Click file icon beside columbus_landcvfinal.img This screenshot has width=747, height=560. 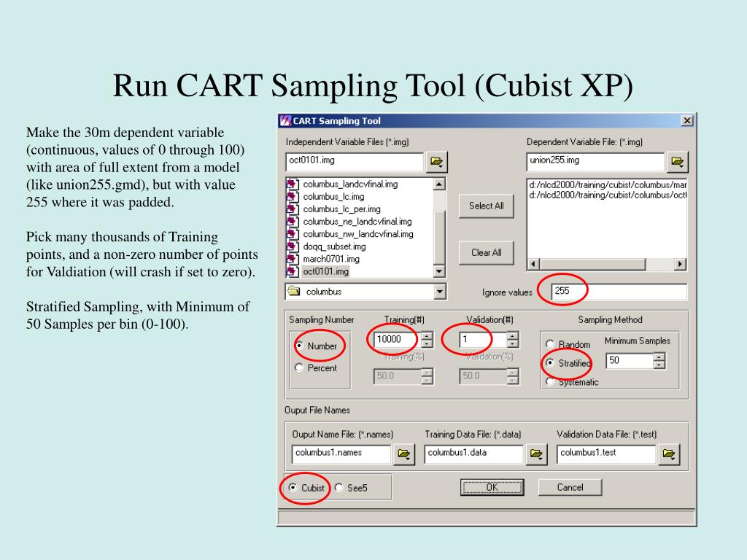(293, 184)
